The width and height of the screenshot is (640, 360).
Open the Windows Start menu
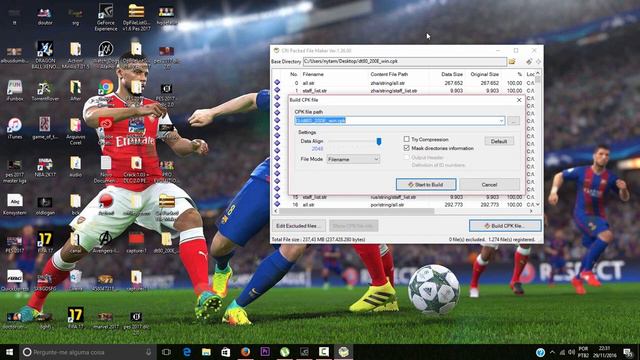tap(9, 352)
